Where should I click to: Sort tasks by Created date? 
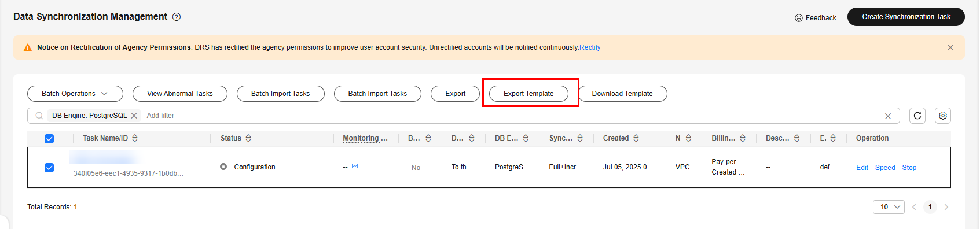click(x=636, y=138)
